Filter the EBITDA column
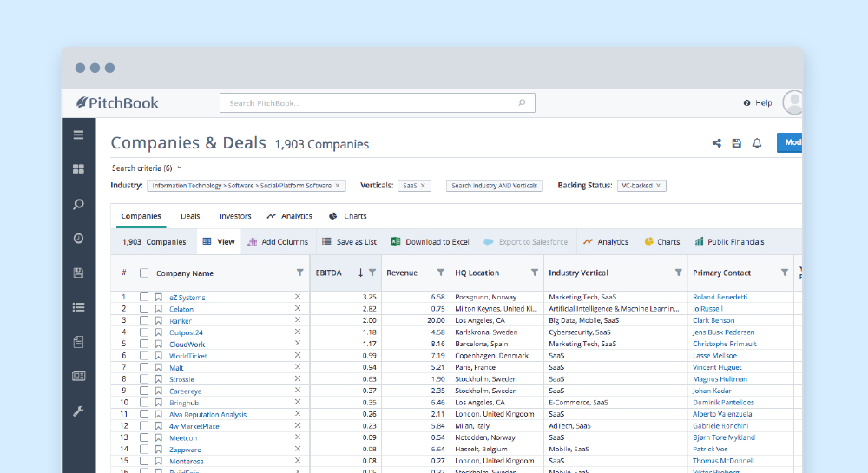Image resolution: width=868 pixels, height=473 pixels. click(372, 273)
